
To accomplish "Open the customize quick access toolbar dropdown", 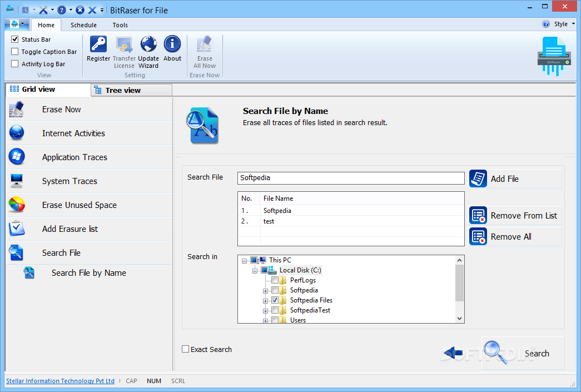I will pyautogui.click(x=102, y=10).
